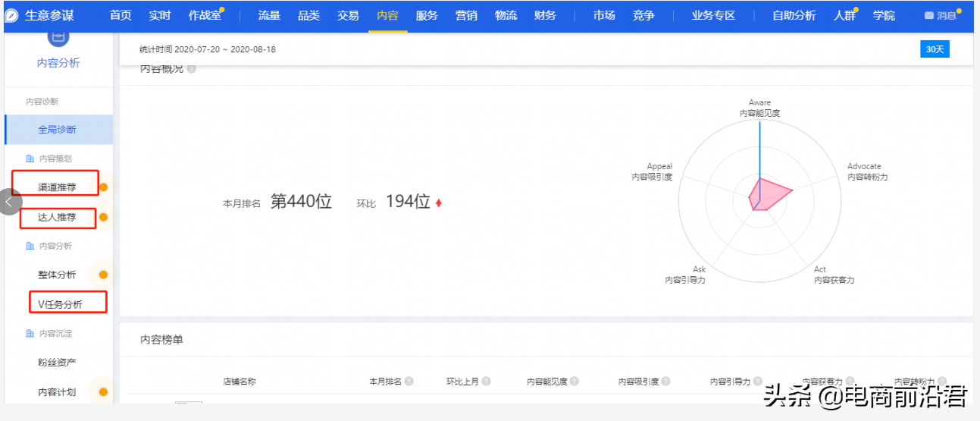
Task: Click orange dot beside 内容计划
Action: pyautogui.click(x=103, y=392)
